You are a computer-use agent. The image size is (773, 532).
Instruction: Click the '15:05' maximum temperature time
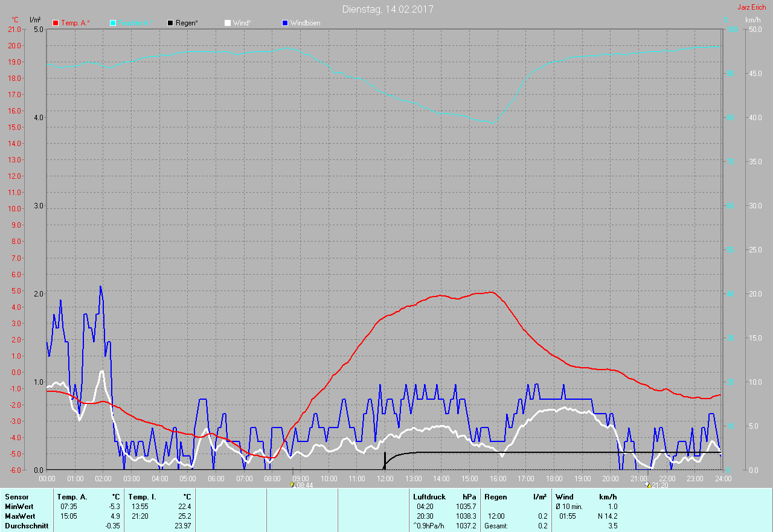pos(69,516)
